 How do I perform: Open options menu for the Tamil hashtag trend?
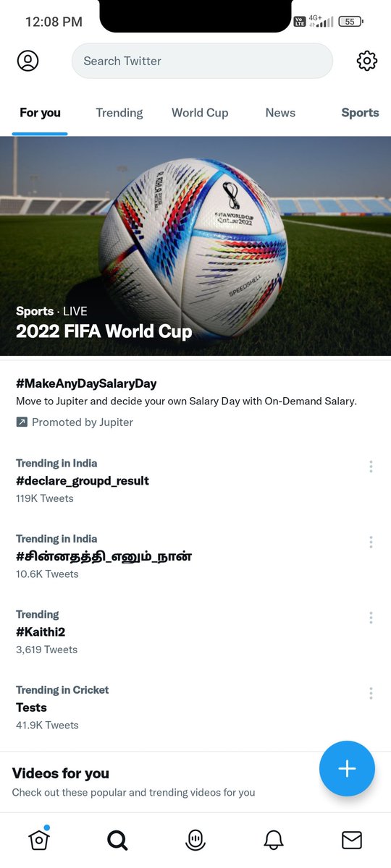coord(371,542)
